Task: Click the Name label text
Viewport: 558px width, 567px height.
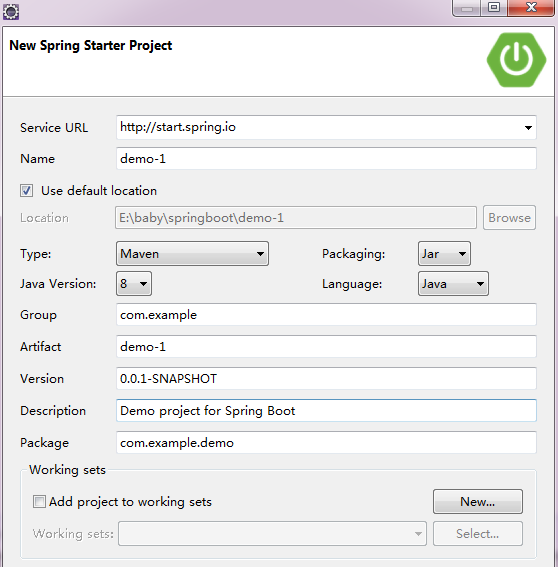Action: [38, 159]
